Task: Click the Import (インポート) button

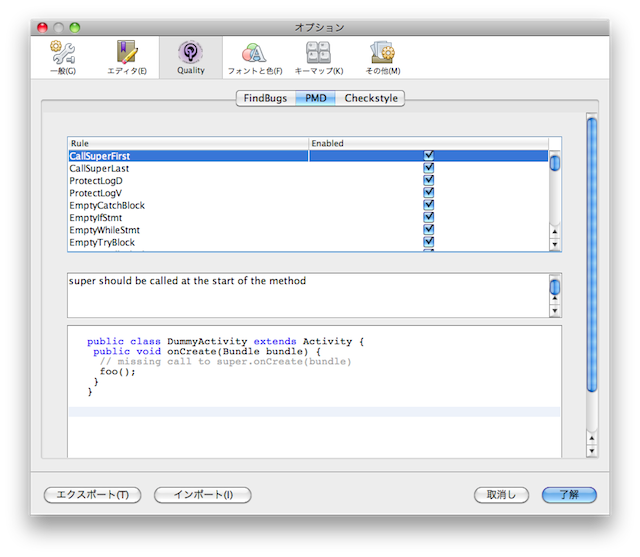Action: pyautogui.click(x=203, y=495)
